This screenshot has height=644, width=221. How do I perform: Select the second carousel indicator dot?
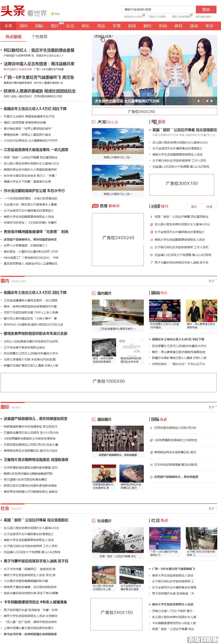tap(203, 101)
